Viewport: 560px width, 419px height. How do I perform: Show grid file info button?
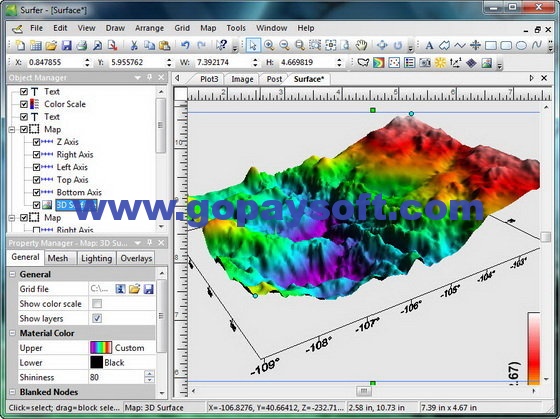[120, 289]
